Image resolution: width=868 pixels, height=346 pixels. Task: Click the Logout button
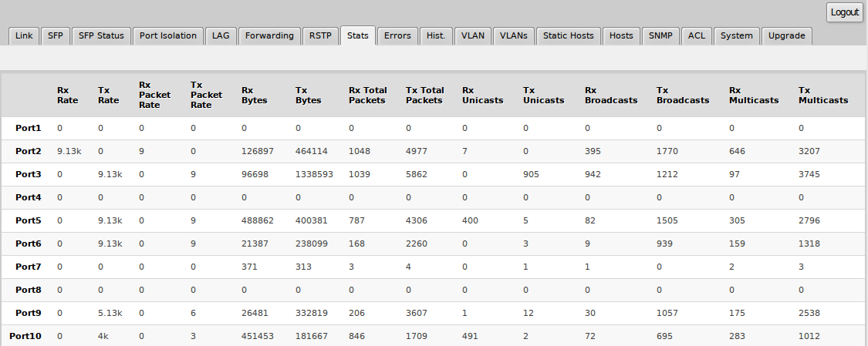844,12
